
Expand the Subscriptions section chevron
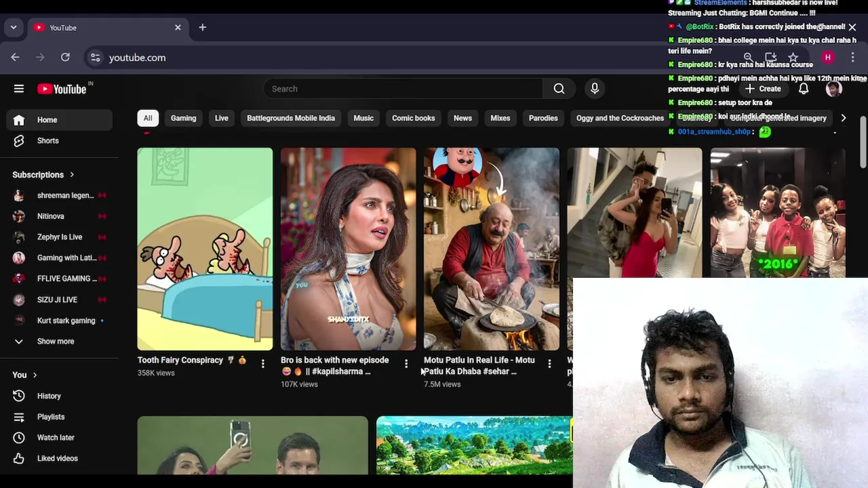coord(72,175)
